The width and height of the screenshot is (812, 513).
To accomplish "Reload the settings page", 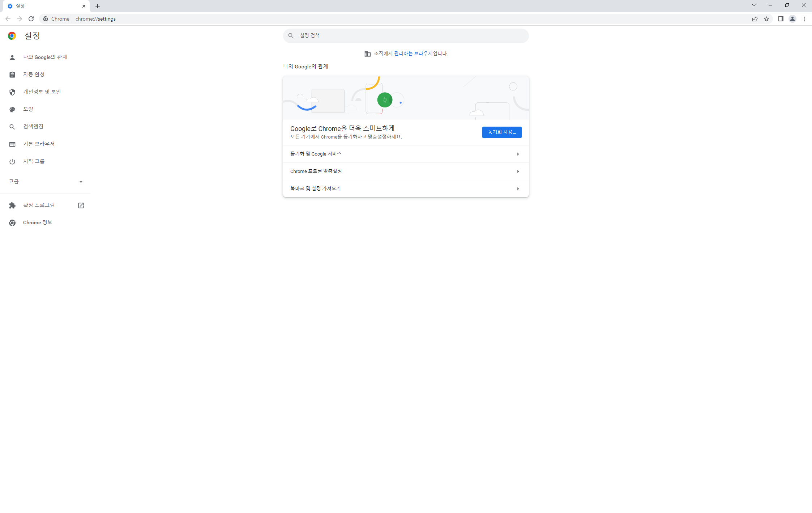I will click(x=31, y=19).
